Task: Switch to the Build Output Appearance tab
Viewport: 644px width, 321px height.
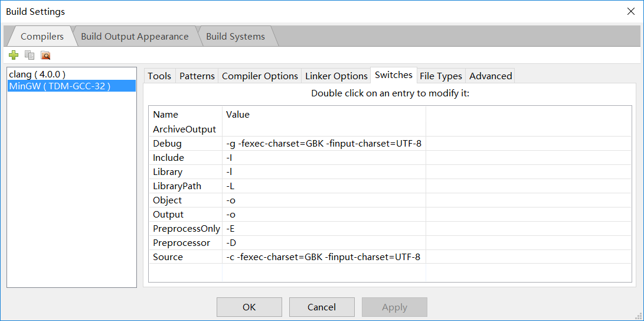Action: coord(135,37)
